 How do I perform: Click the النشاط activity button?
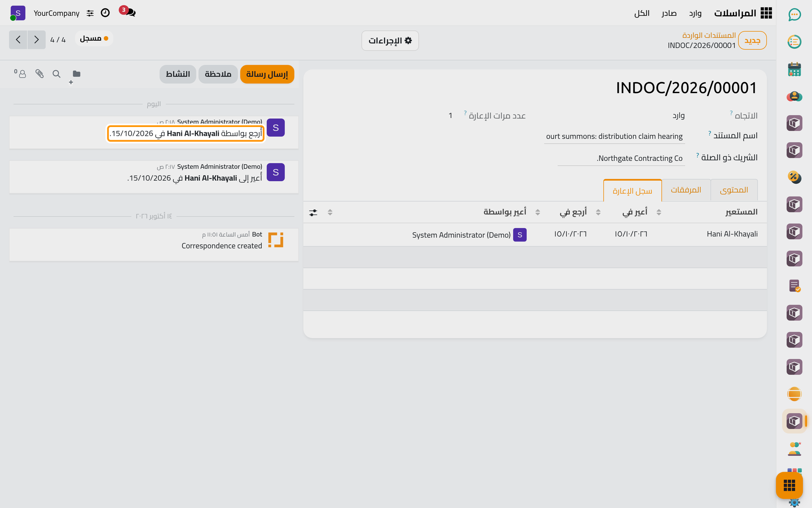coord(178,74)
